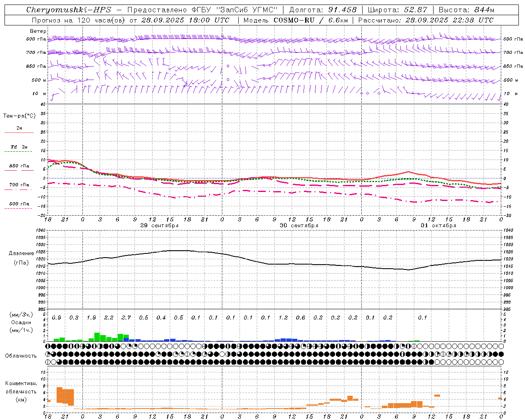This screenshot has height=420, width=525.
Task: Click the 10 м wind level label on the left
Action: coord(39,94)
